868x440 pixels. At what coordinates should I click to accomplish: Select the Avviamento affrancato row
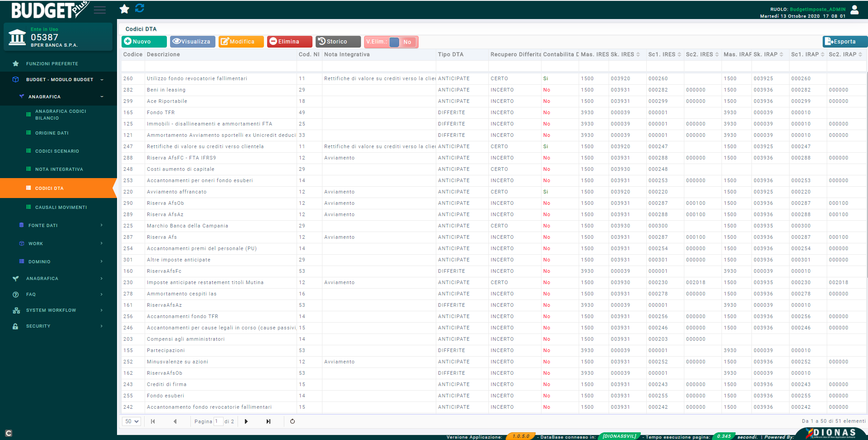coord(494,192)
